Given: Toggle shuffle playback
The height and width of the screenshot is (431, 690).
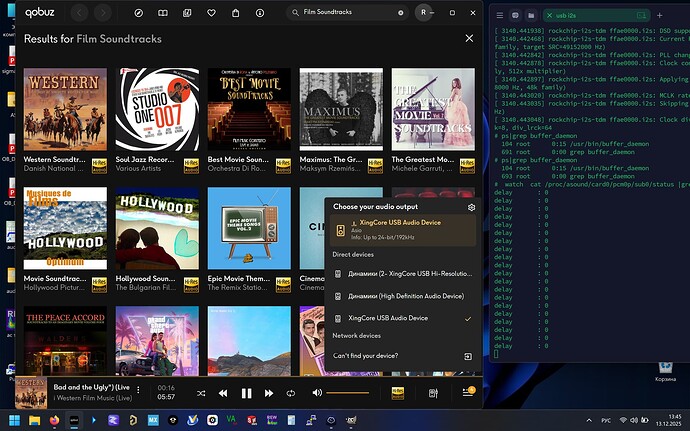Looking at the screenshot, I should click(201, 393).
